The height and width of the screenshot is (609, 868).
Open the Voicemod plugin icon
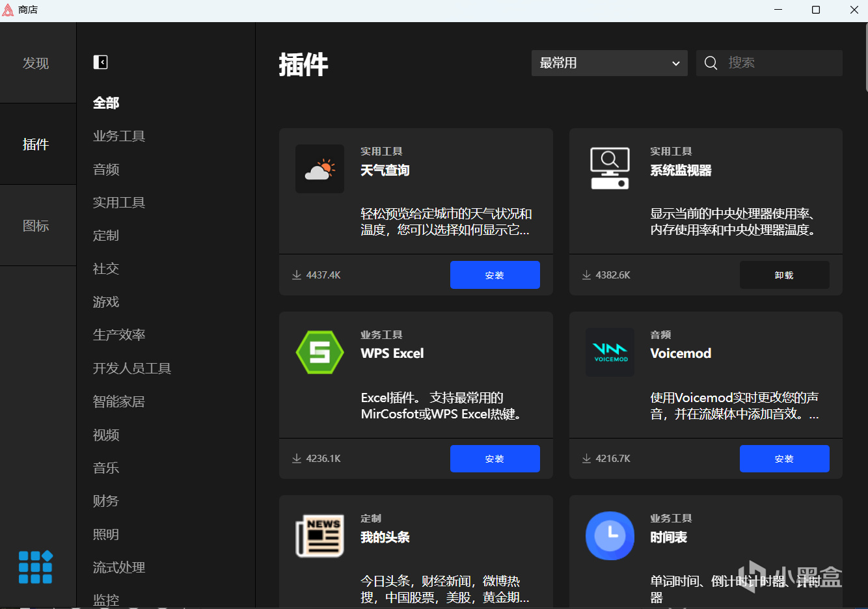[610, 352]
